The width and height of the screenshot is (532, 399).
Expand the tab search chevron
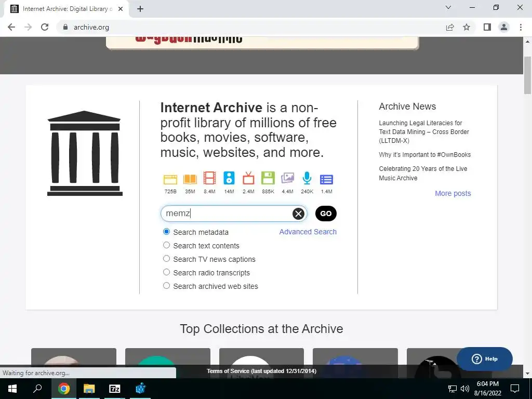click(x=448, y=7)
